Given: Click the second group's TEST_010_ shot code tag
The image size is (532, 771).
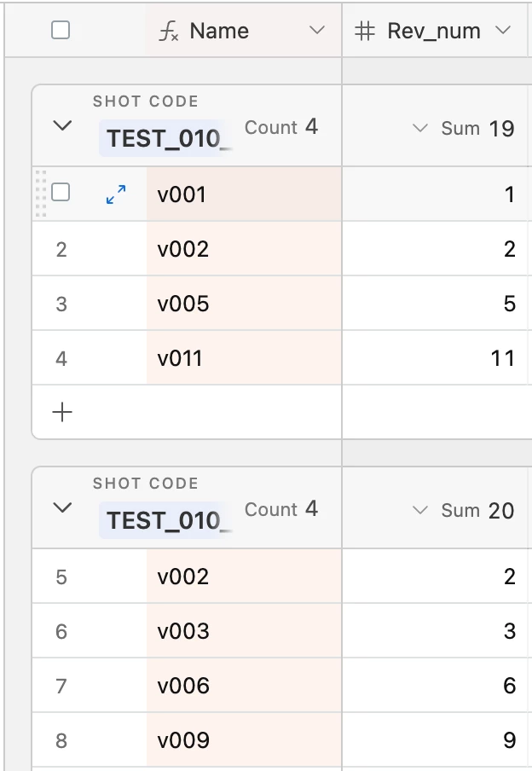Looking at the screenshot, I should coord(166,521).
